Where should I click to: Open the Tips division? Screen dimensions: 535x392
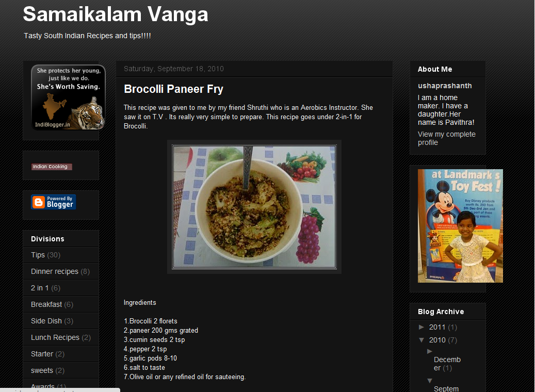38,255
